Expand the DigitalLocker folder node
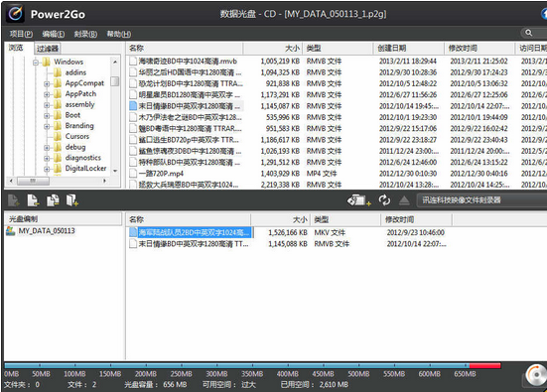 coord(47,169)
